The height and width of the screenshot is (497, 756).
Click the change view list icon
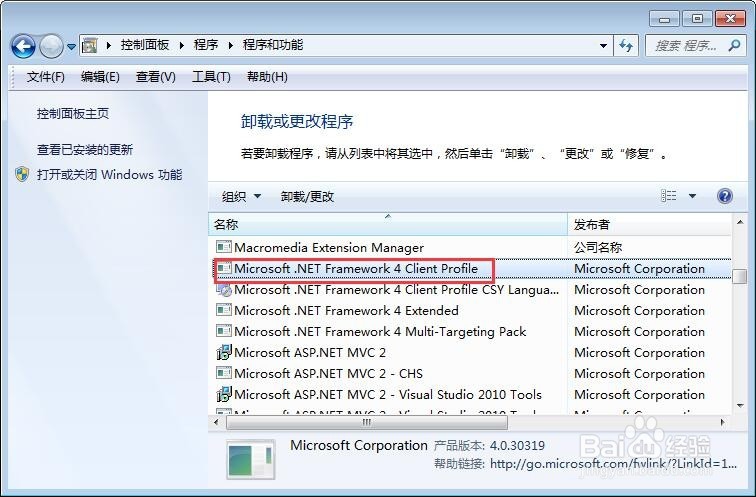coord(668,196)
